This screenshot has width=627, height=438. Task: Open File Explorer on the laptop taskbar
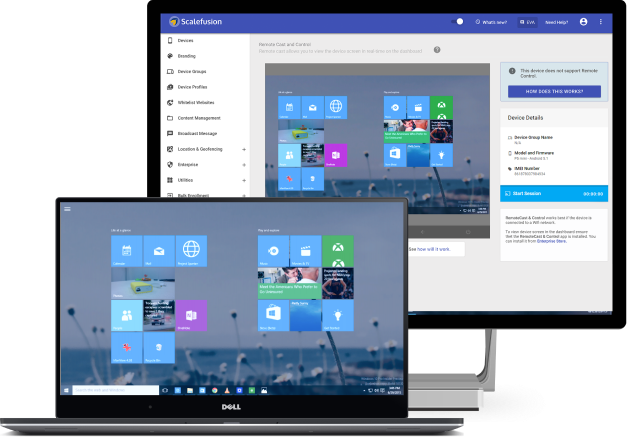click(x=190, y=390)
